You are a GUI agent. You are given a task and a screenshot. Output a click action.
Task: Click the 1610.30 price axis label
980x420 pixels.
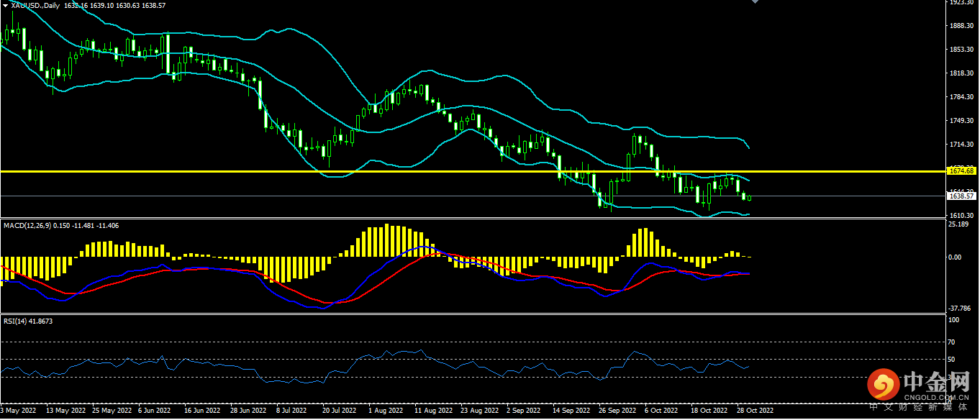point(962,215)
